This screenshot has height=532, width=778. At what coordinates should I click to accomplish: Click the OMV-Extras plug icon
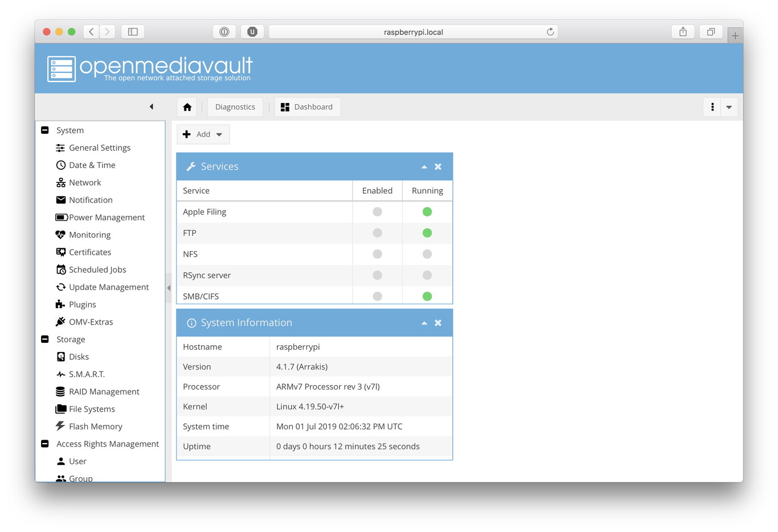point(60,322)
